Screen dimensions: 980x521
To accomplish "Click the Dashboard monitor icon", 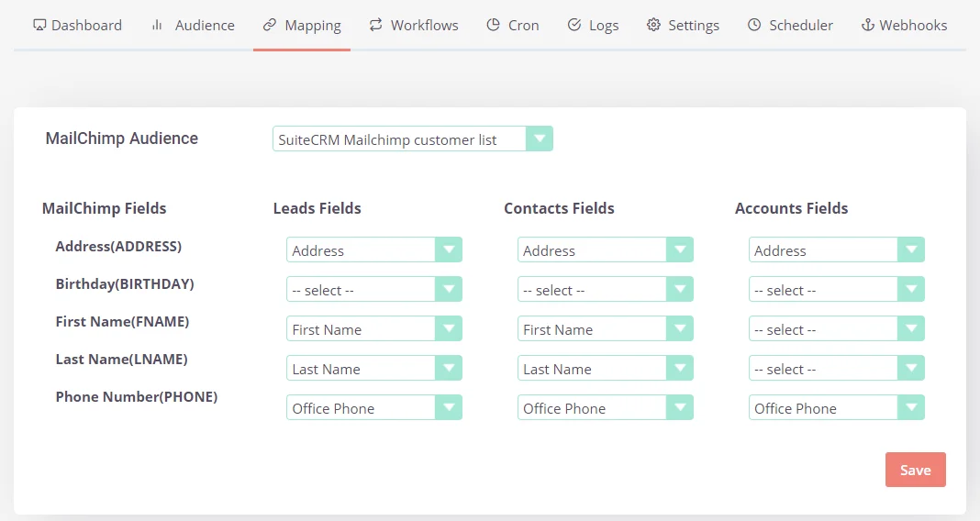I will click(39, 26).
